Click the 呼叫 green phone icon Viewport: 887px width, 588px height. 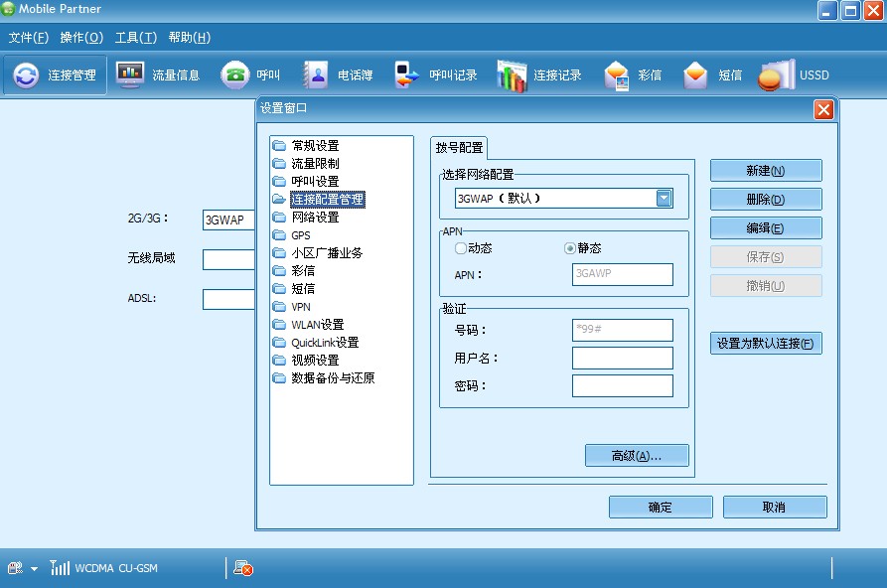235,75
